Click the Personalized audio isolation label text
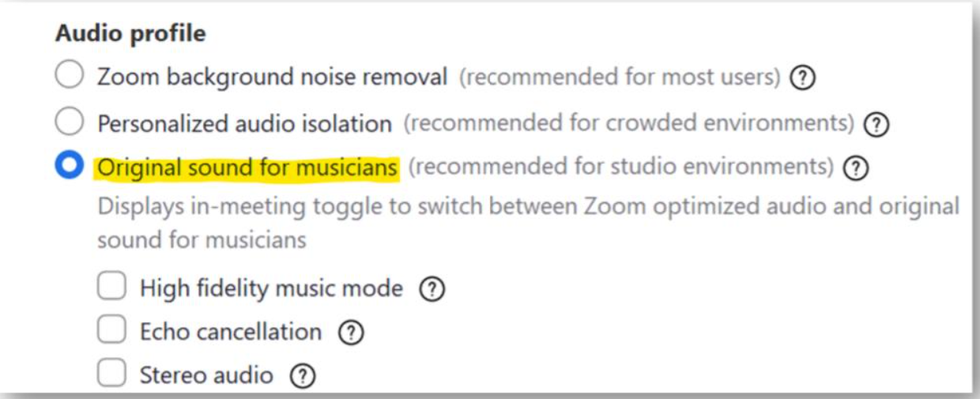980x399 pixels. tap(245, 123)
